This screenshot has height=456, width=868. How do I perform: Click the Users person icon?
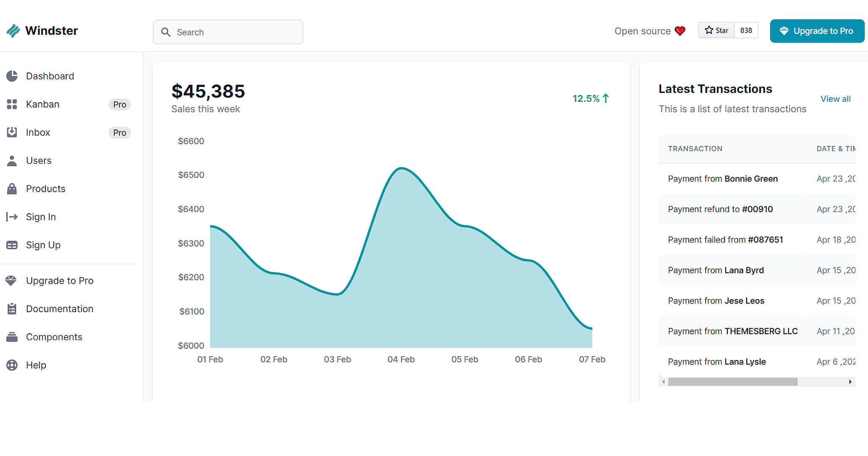click(12, 161)
